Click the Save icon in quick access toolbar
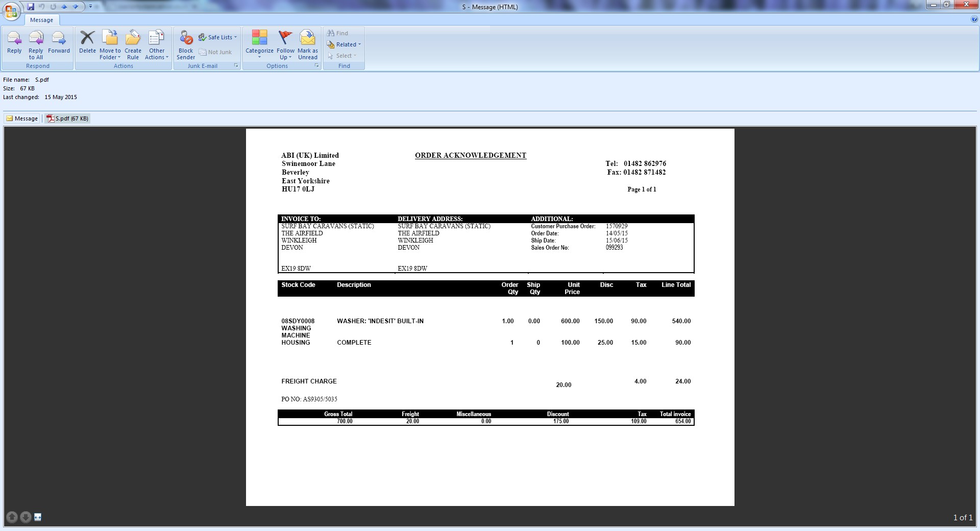980x531 pixels. 31,7
